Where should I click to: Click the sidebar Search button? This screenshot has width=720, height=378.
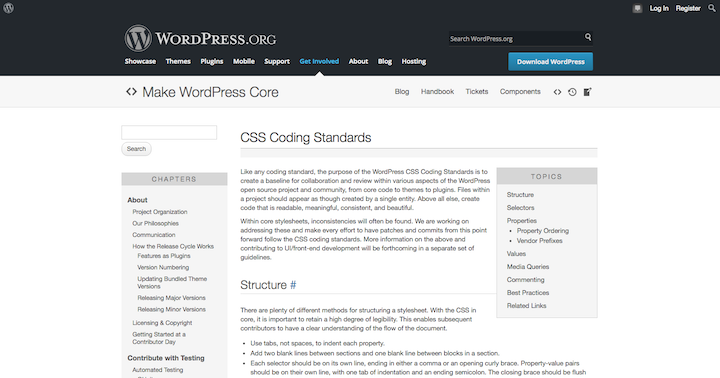coord(136,149)
